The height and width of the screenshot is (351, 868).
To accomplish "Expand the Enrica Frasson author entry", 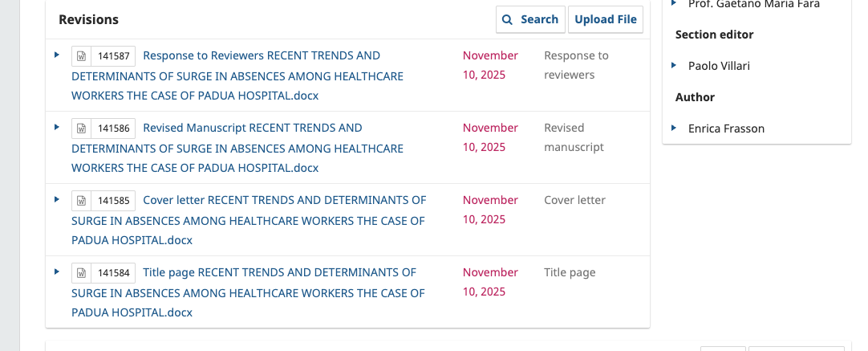I will tap(674, 128).
